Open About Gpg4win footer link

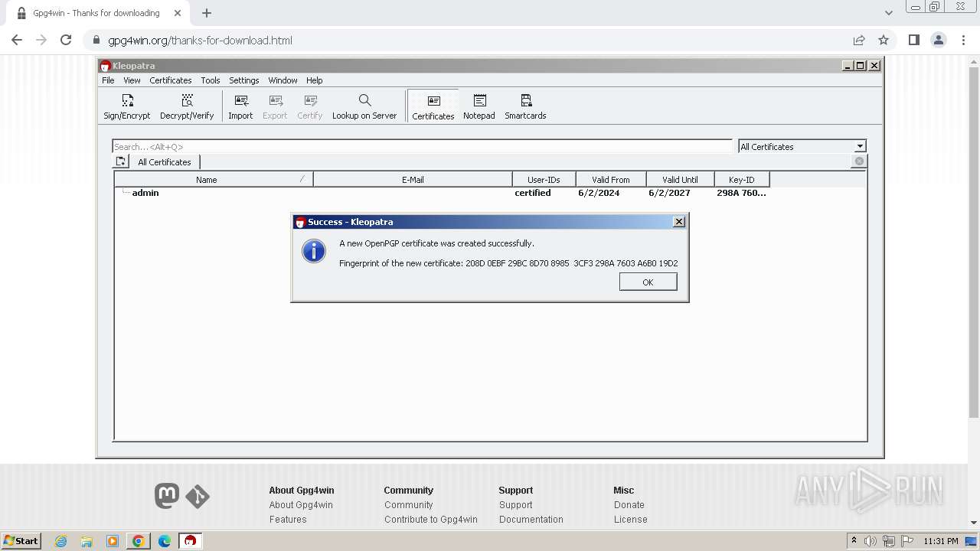(x=300, y=504)
